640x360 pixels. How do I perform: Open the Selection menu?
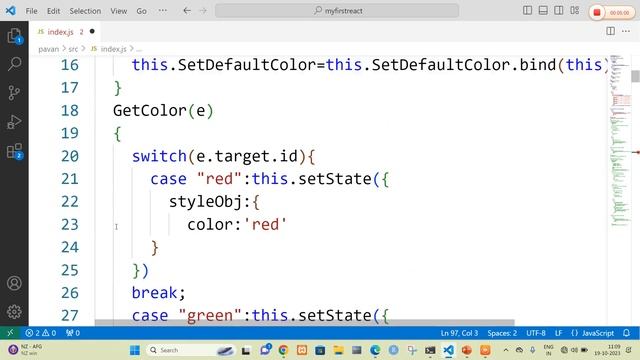pyautogui.click(x=85, y=11)
